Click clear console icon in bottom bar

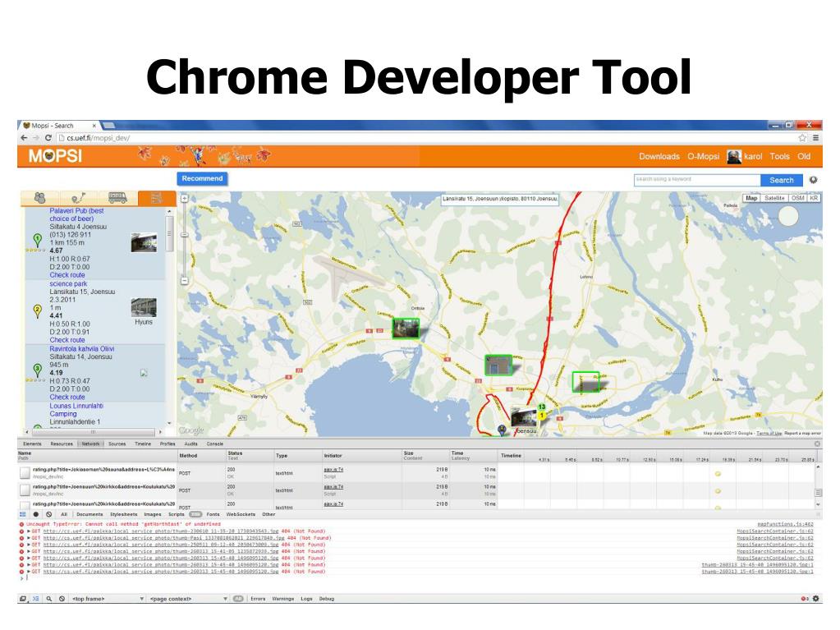pos(62,599)
